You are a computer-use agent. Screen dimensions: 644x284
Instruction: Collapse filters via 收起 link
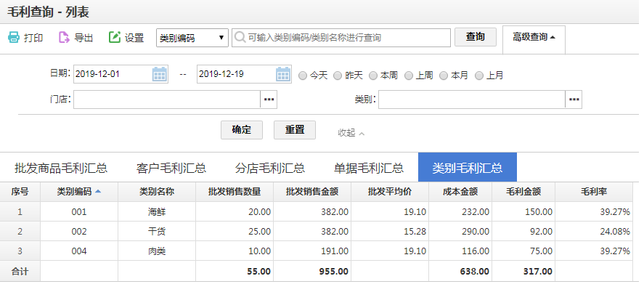coord(351,133)
